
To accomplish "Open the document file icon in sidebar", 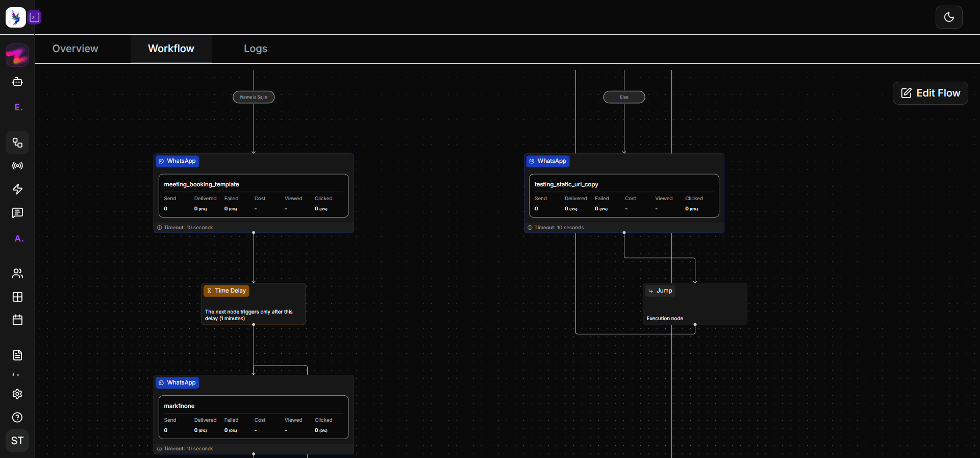I will 17,355.
